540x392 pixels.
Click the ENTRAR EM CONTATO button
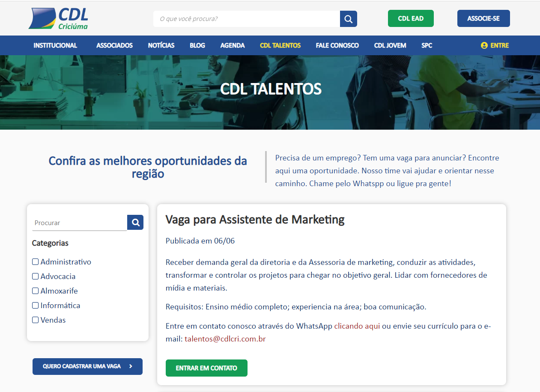[x=206, y=368]
